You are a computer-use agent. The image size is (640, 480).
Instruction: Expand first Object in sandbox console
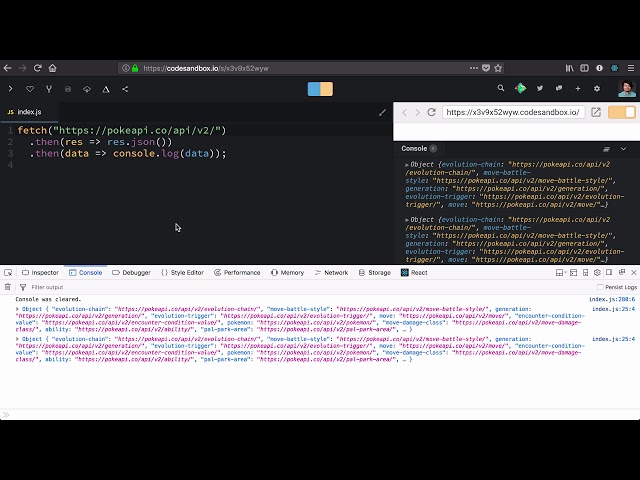[407, 165]
